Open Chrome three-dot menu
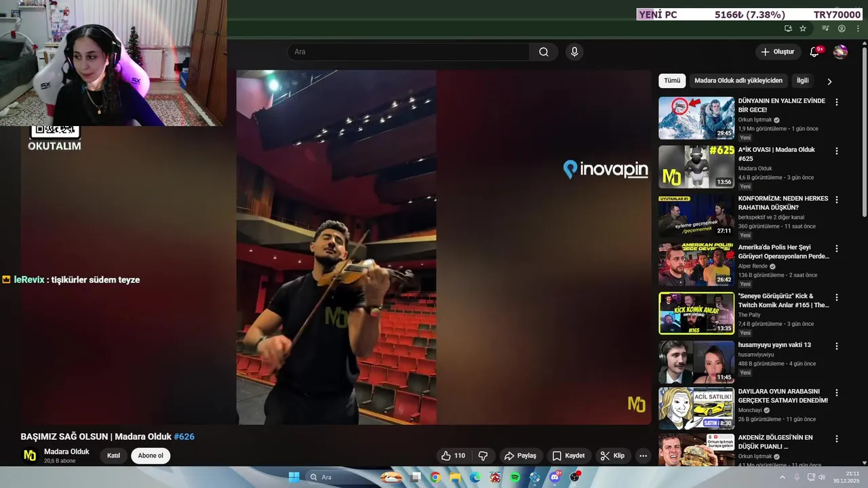 coord(858,28)
